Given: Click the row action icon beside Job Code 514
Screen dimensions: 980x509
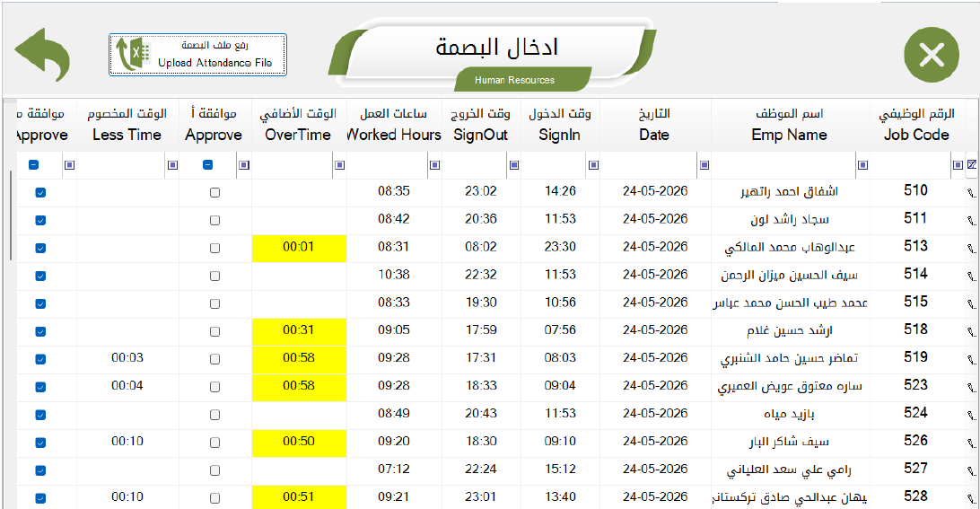Looking at the screenshot, I should [971, 276].
